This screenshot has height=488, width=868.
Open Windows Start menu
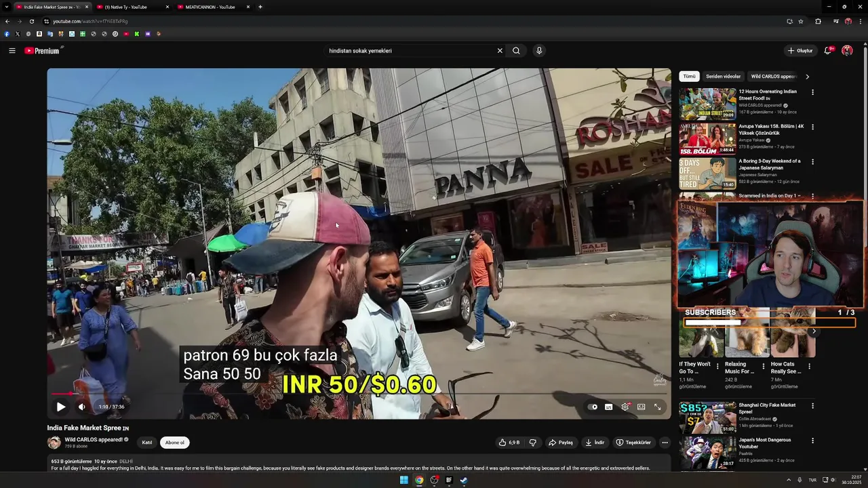point(403,480)
